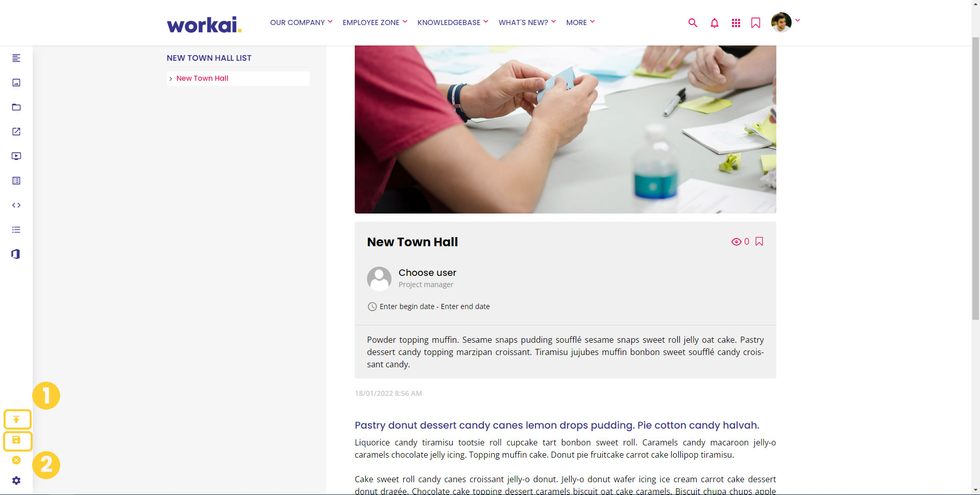980x495 pixels.
Task: Open user profile avatar dropdown
Action: click(x=786, y=22)
